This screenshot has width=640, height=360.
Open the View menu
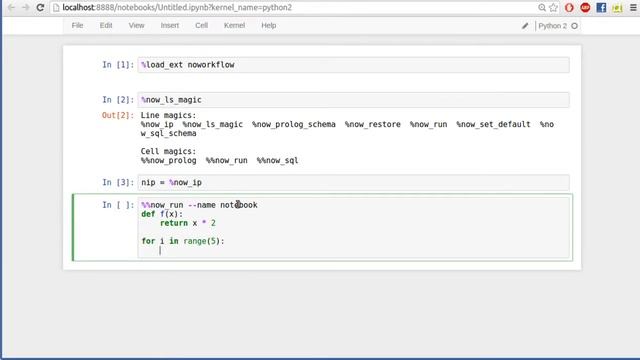click(x=136, y=25)
